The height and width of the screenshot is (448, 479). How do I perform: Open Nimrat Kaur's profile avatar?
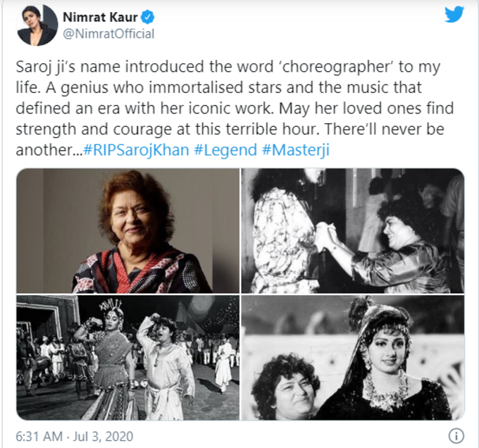37,25
